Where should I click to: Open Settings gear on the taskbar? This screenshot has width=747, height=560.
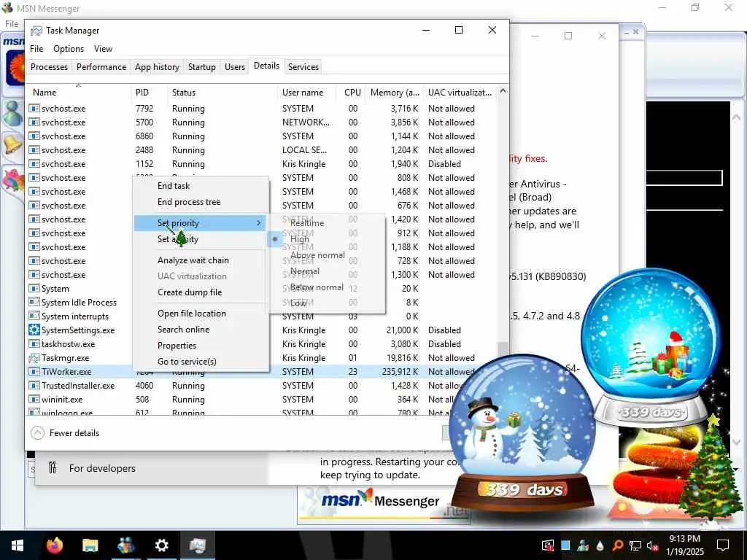point(161,545)
